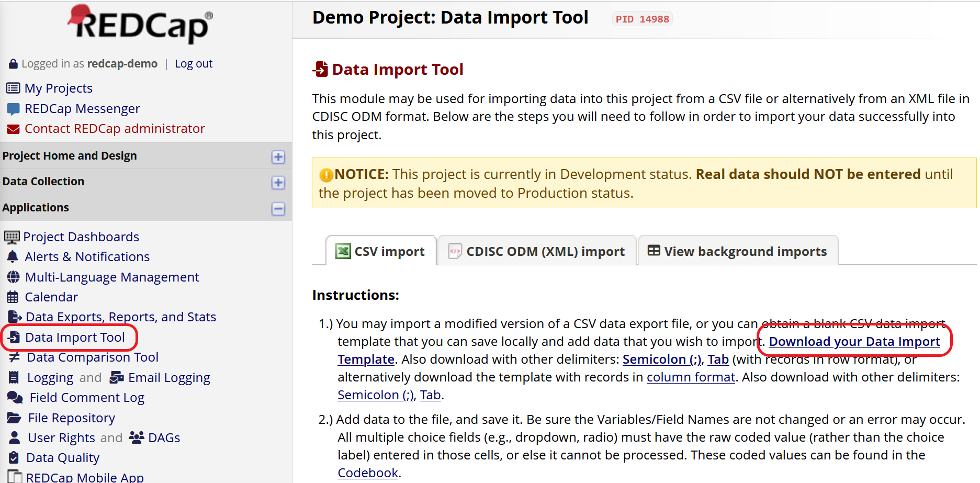Viewport: 980px width, 483px height.
Task: Click the REDCap logo
Action: tap(140, 24)
